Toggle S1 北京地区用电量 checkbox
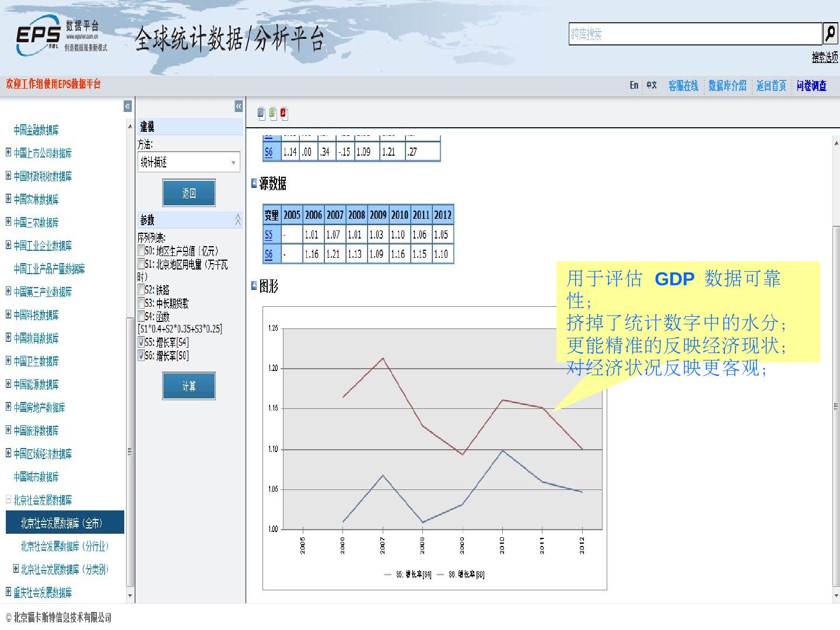 pyautogui.click(x=141, y=264)
